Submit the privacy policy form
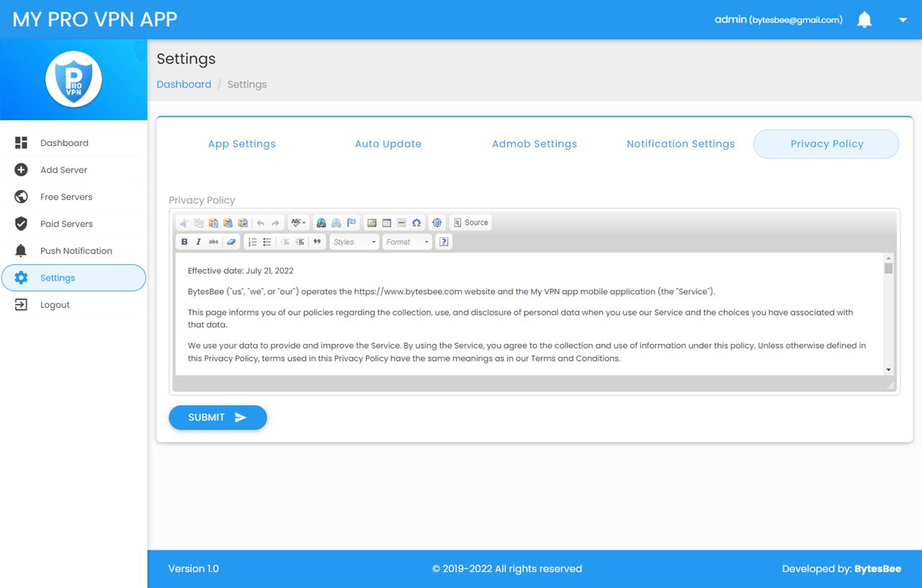The height and width of the screenshot is (588, 922). tap(218, 417)
